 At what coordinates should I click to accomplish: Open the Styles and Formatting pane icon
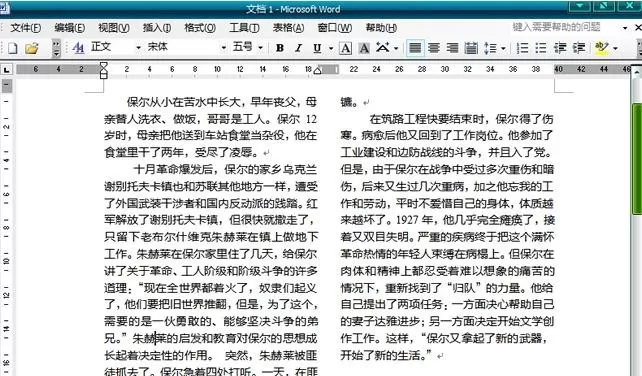[78, 48]
